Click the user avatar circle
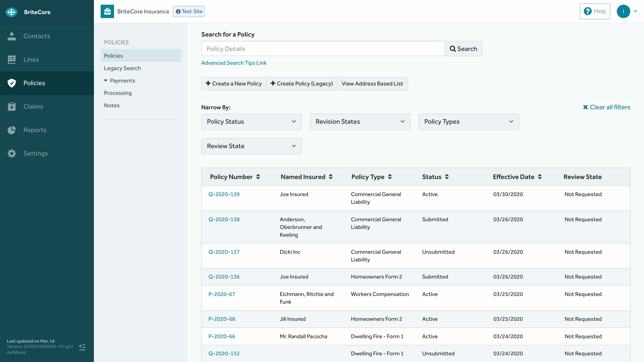Image resolution: width=644 pixels, height=362 pixels. tap(623, 12)
